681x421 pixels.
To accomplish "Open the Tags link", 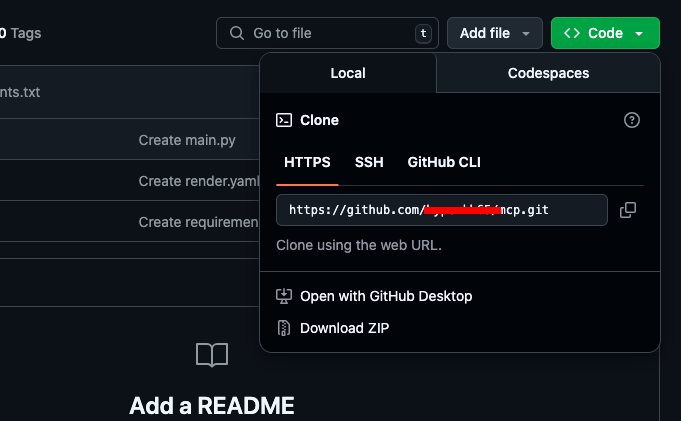I will [20, 33].
